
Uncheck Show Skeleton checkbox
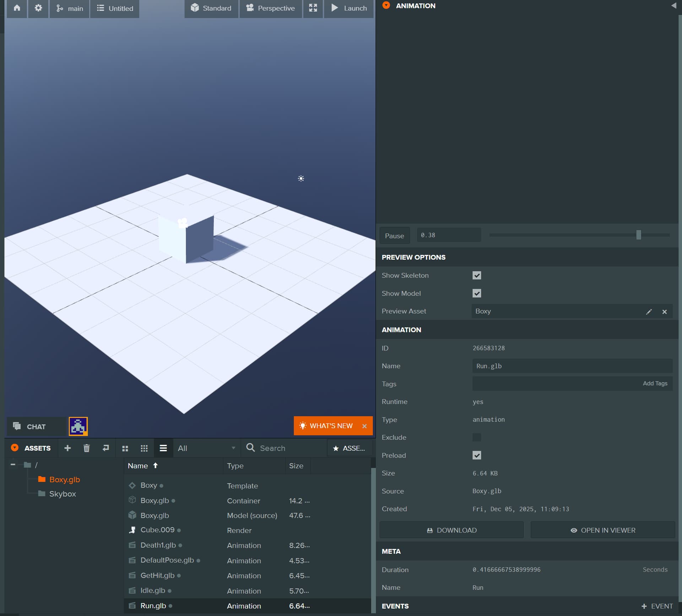[476, 276]
